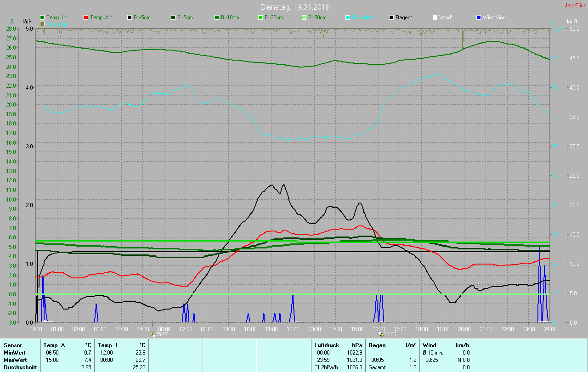Viewport: 588px width, 372px height.
Task: Select the B +5cm legend swatch
Action: click(x=130, y=17)
